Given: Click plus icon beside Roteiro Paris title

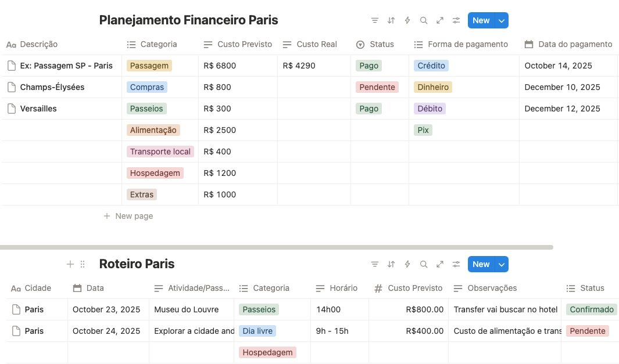Looking at the screenshot, I should (x=70, y=264).
